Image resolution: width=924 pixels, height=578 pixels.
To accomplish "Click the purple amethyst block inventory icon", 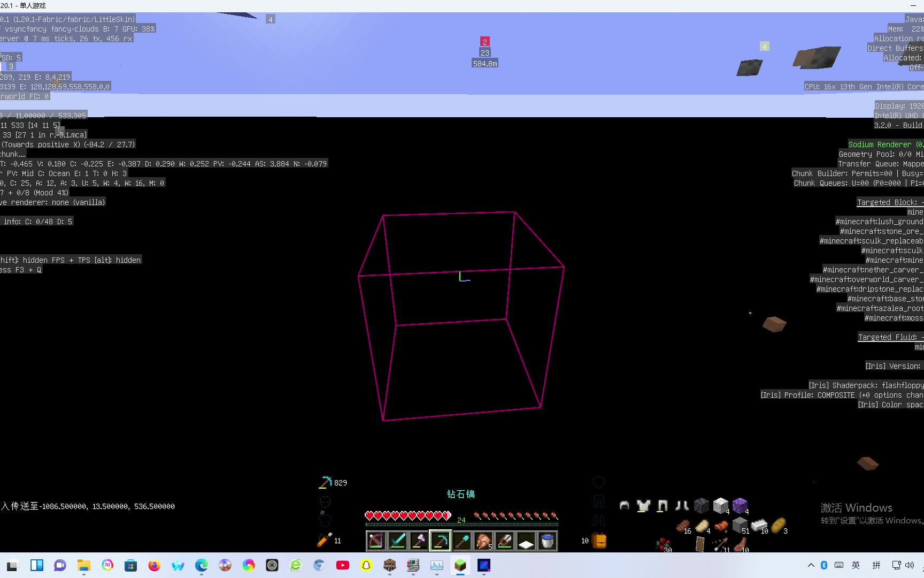I will click(x=740, y=505).
